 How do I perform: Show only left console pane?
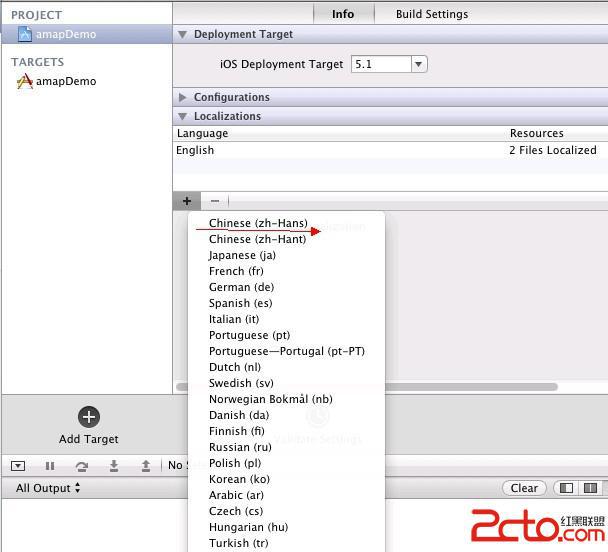(566, 488)
